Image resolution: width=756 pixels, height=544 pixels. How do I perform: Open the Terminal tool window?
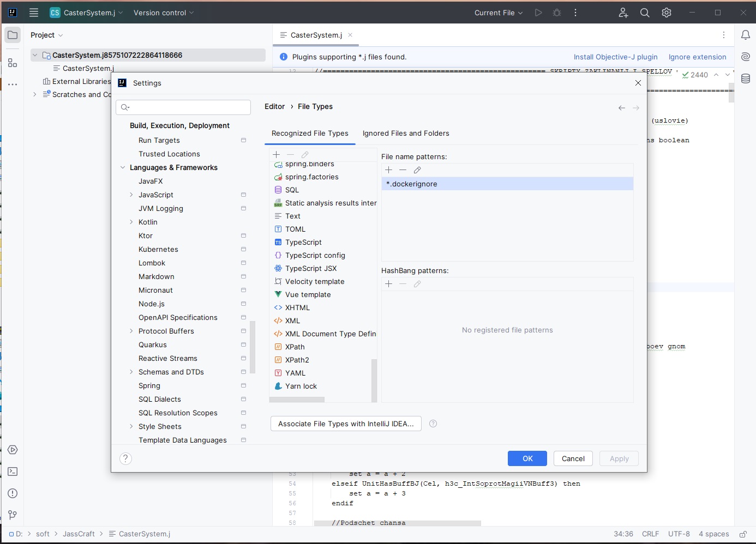click(13, 472)
